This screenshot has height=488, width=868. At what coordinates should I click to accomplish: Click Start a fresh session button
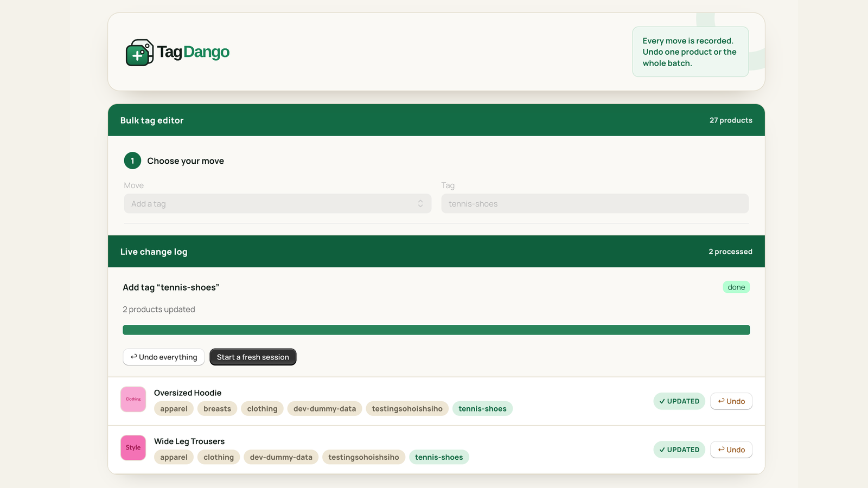[x=253, y=357]
